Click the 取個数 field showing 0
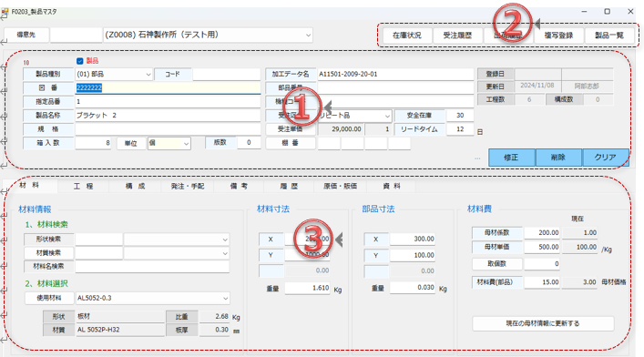 (542, 264)
